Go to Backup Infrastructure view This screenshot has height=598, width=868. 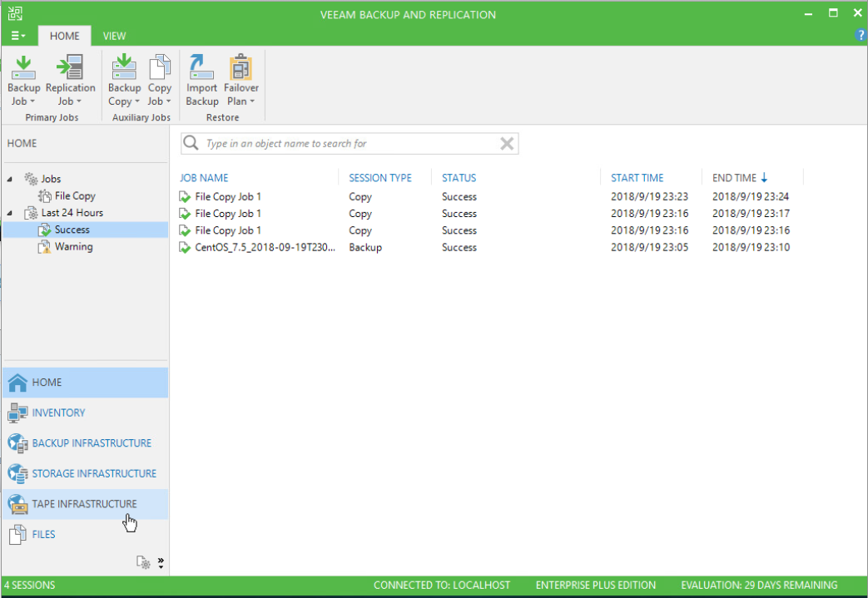coord(85,443)
